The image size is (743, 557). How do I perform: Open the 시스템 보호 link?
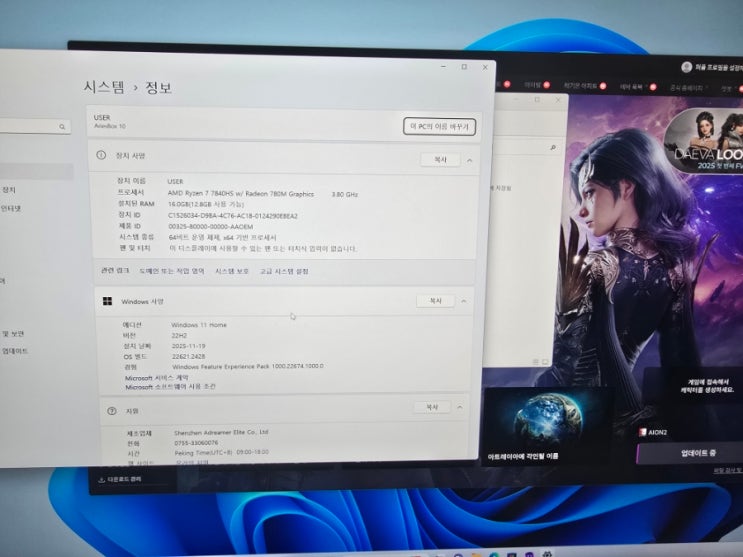click(232, 271)
